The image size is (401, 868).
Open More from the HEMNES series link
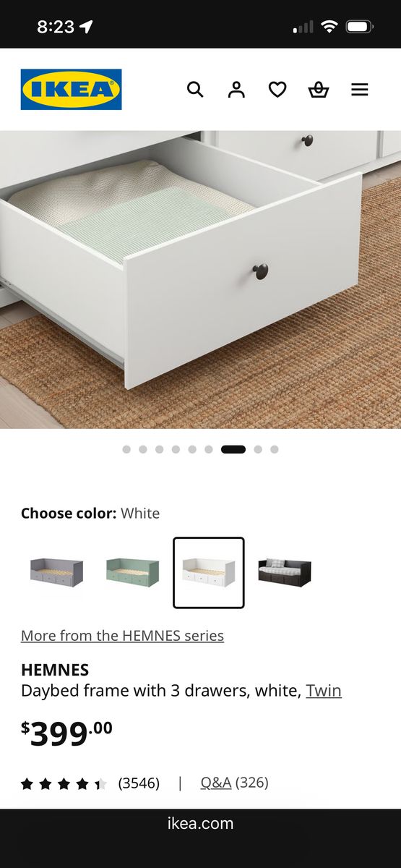pyautogui.click(x=122, y=636)
